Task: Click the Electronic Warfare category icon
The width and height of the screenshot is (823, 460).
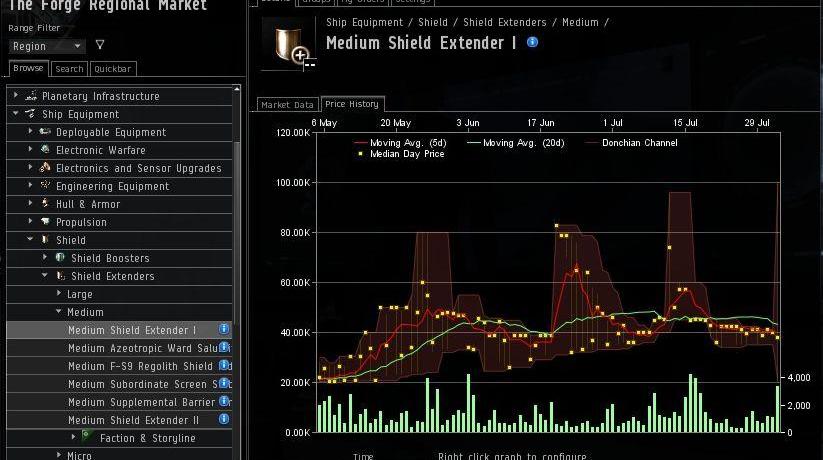Action: pyautogui.click(x=45, y=150)
